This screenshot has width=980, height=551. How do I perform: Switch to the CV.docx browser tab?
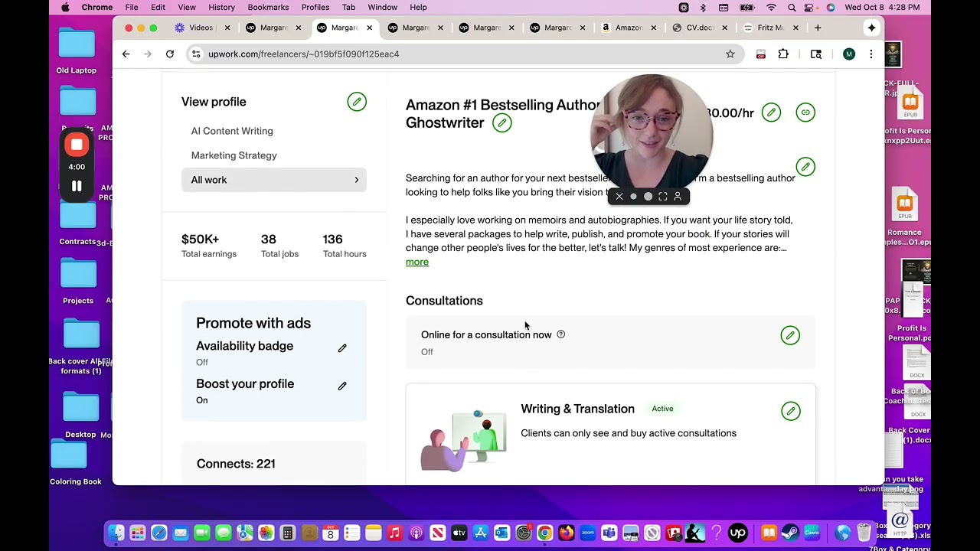[x=701, y=28]
